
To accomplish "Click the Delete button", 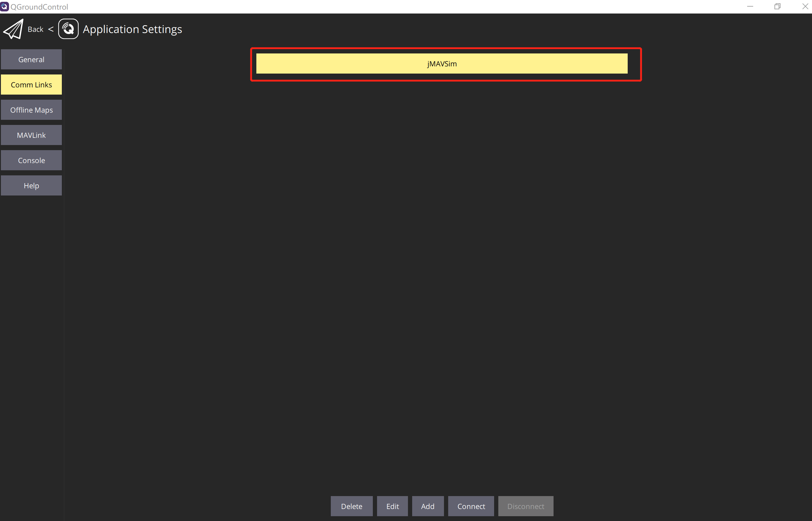I will (x=352, y=506).
